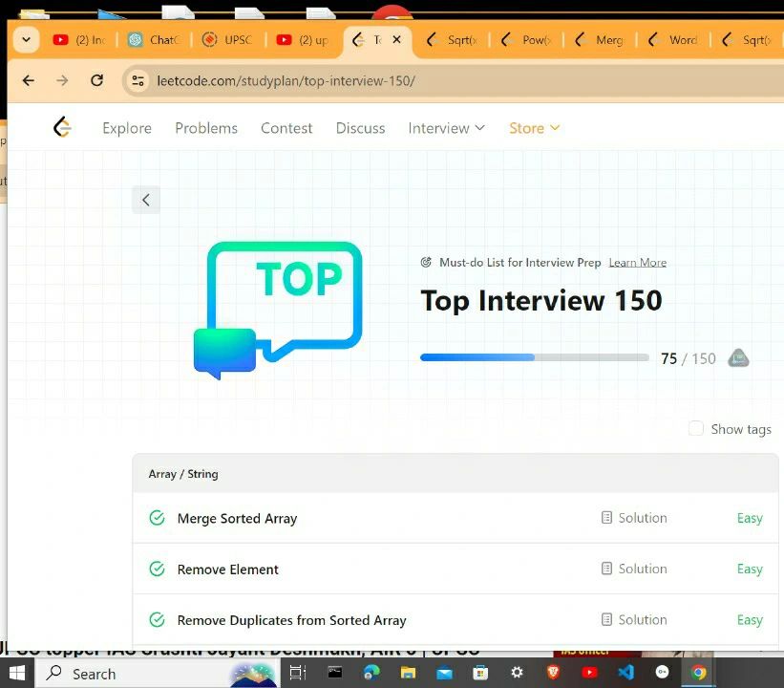Open Microsoft Edge from taskbar
Screen dimensions: 784x688
[371, 673]
